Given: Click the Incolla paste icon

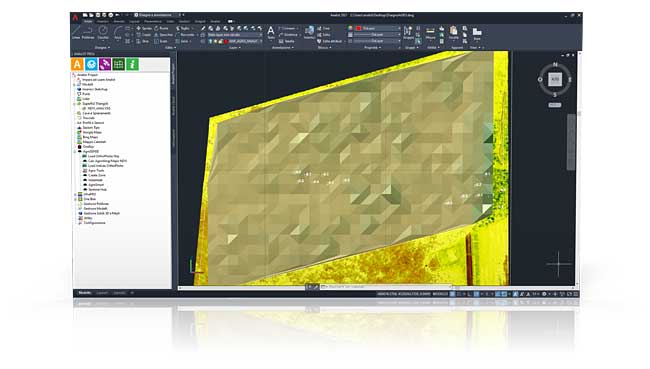Looking at the screenshot, I should click(x=454, y=33).
